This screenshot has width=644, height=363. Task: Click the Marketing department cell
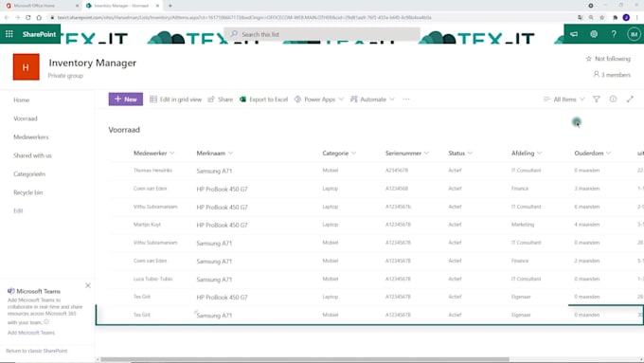(x=523, y=225)
